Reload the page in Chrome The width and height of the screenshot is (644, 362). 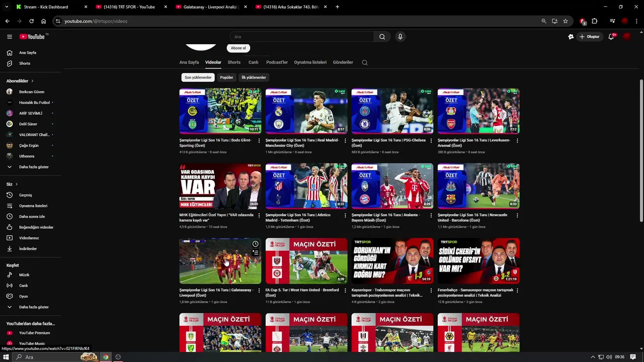31,21
